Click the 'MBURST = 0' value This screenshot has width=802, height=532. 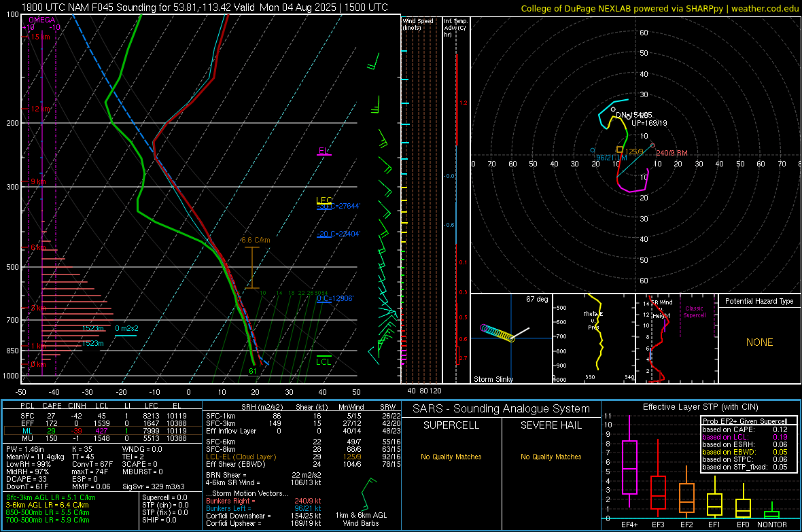pyautogui.click(x=142, y=472)
